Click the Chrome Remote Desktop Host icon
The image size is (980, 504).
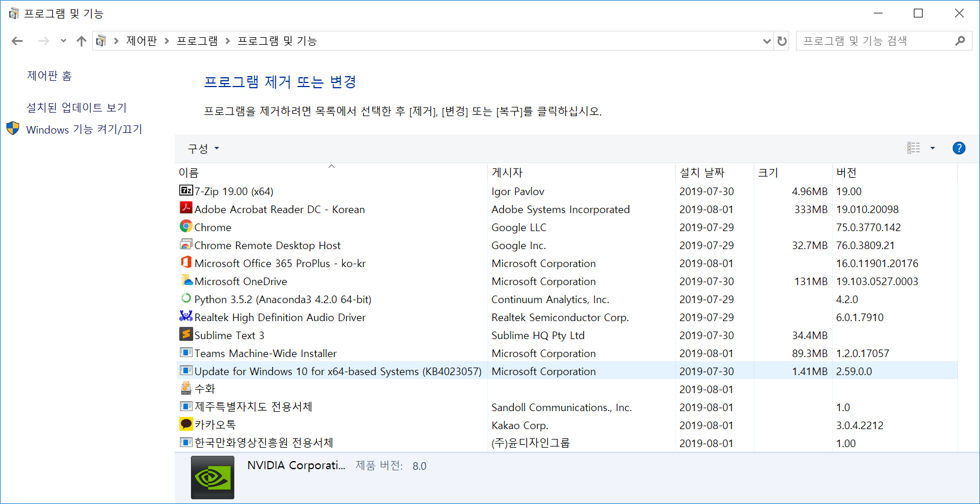pos(186,244)
